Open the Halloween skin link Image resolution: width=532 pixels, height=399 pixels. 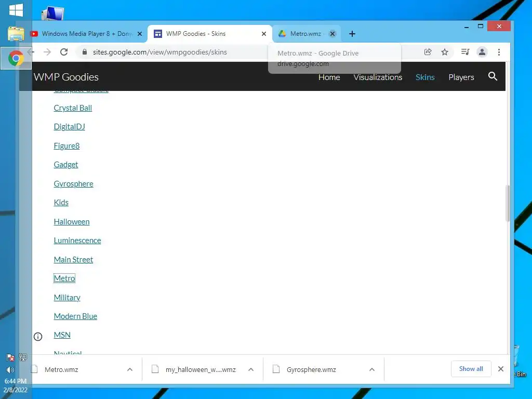tap(72, 221)
